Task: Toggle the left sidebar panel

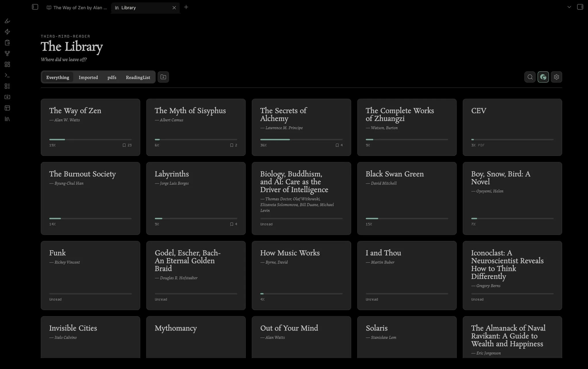Action: tap(35, 7)
